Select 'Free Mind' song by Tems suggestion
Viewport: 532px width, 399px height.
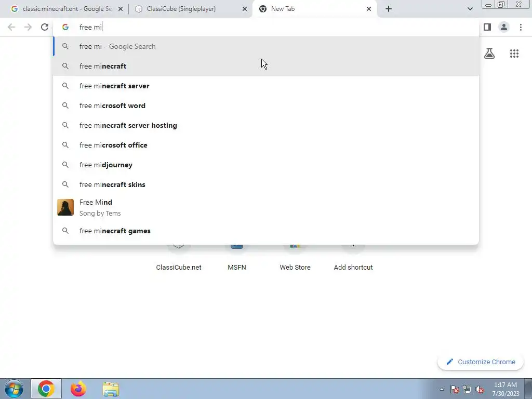pos(266,207)
